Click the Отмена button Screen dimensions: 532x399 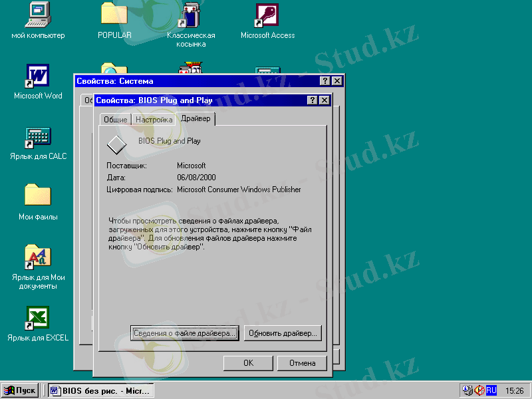[x=303, y=363]
